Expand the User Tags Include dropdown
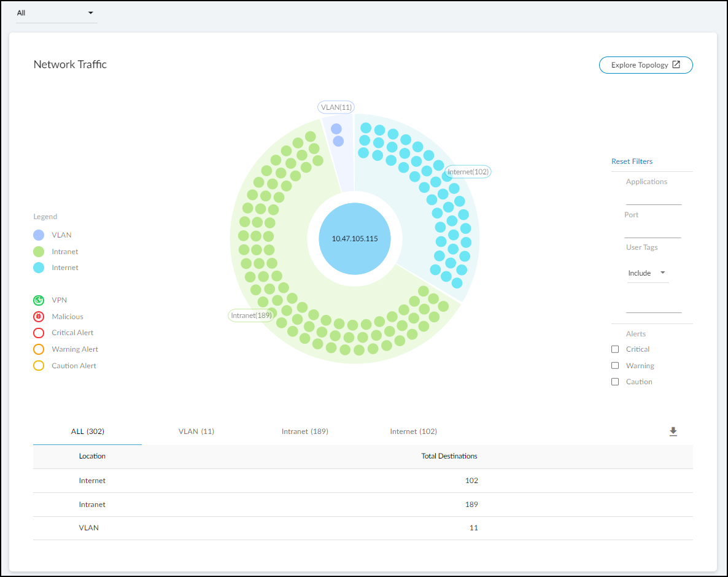Screen dimensions: 728x577 tap(647, 273)
